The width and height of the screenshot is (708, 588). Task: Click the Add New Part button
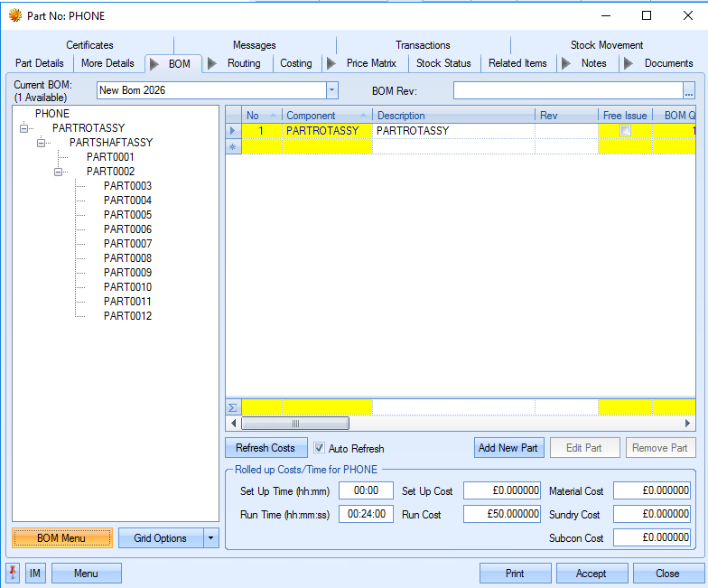point(508,448)
